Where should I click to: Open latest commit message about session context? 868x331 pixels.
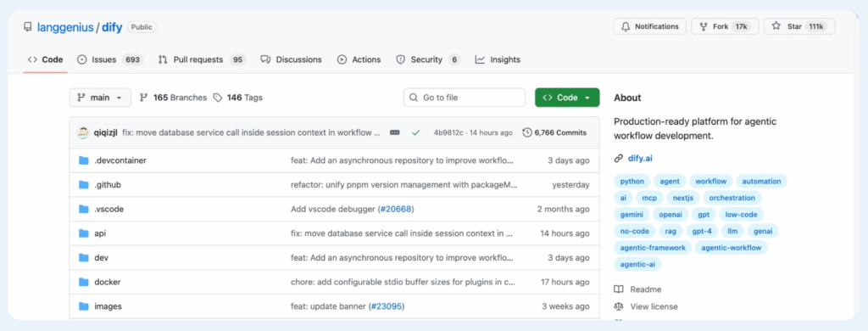(x=252, y=132)
